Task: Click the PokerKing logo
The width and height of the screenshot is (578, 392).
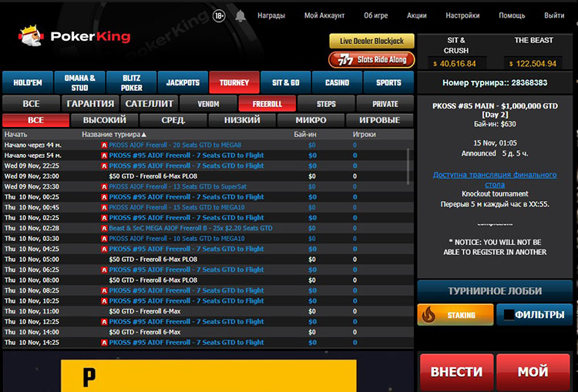Action: (x=75, y=35)
